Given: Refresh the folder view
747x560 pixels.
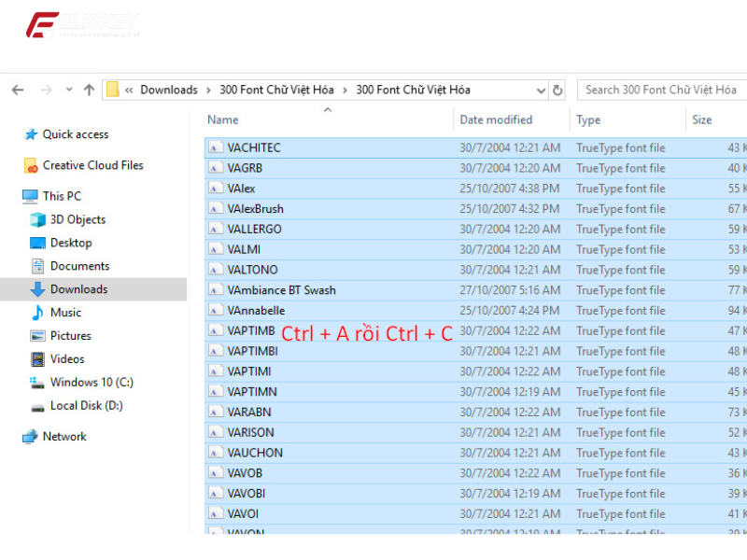Looking at the screenshot, I should [x=557, y=90].
